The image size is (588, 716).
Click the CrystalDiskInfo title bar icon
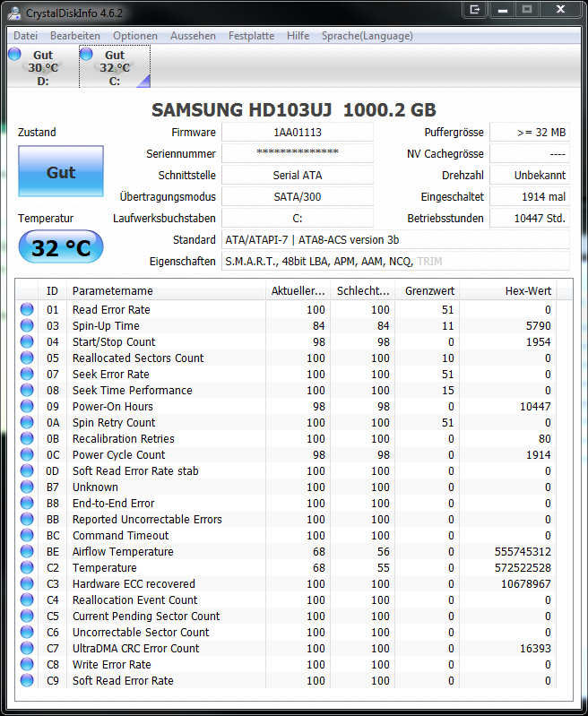tap(14, 13)
